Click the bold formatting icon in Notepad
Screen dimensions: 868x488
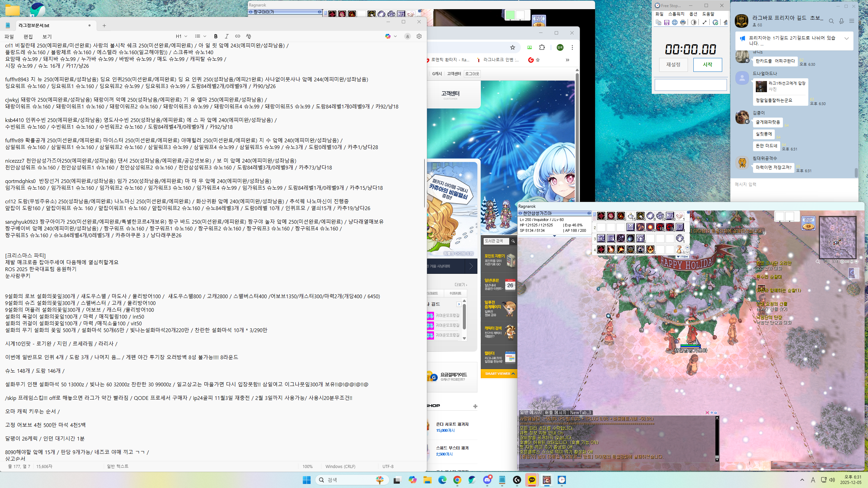click(x=216, y=36)
